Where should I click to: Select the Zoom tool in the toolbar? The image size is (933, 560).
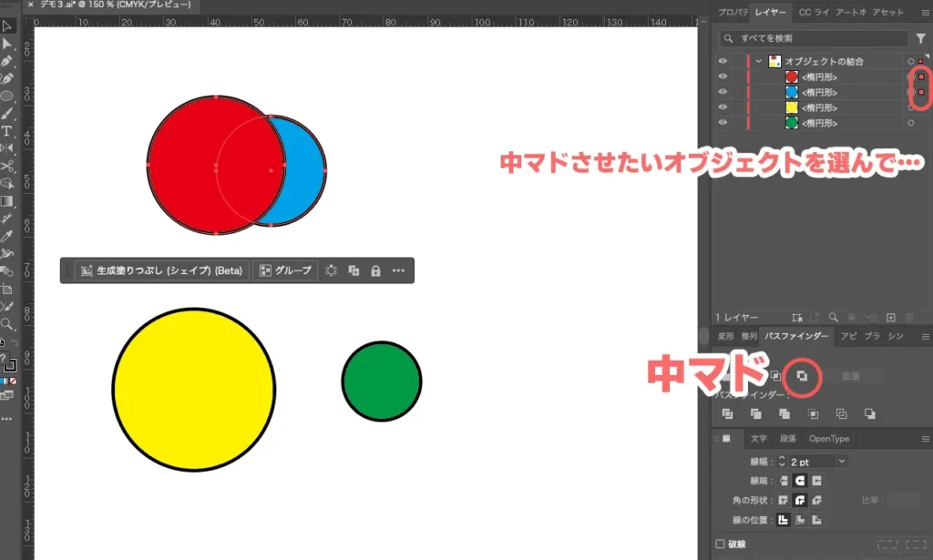pyautogui.click(x=7, y=323)
